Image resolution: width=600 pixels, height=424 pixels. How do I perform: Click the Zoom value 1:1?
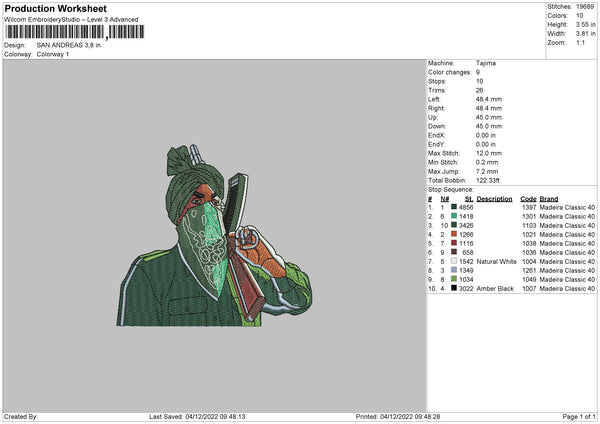click(580, 42)
